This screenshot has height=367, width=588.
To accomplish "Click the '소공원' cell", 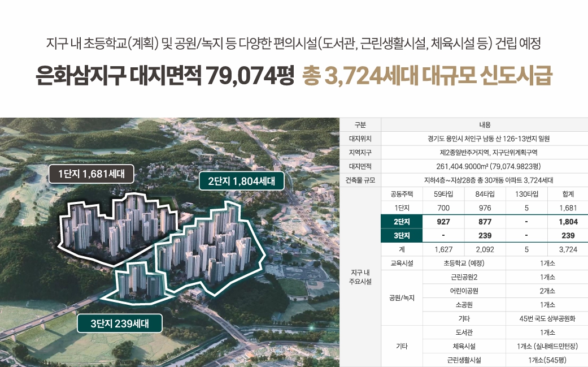I will click(464, 305).
